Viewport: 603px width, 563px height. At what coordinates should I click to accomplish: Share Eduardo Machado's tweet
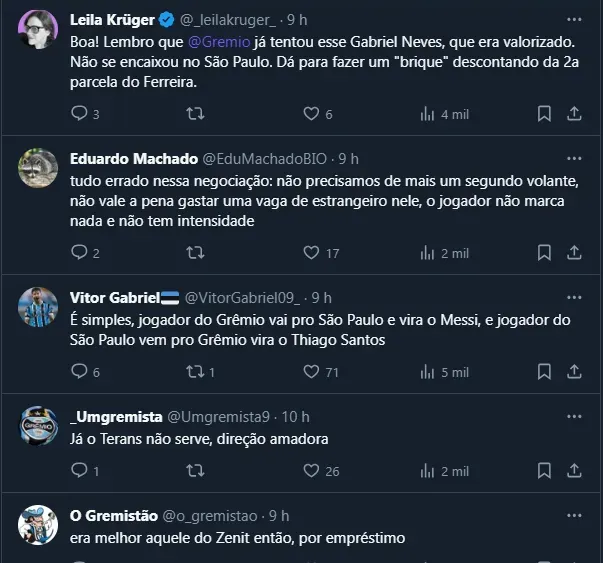point(574,253)
